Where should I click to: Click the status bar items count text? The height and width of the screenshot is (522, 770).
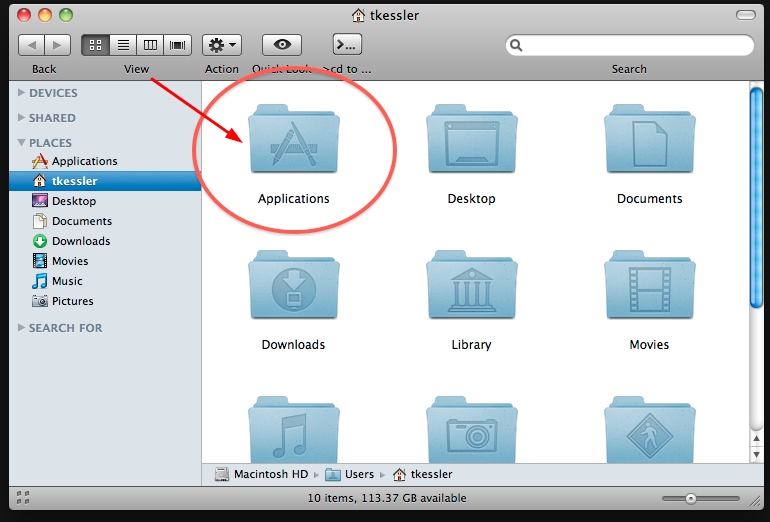[387, 498]
